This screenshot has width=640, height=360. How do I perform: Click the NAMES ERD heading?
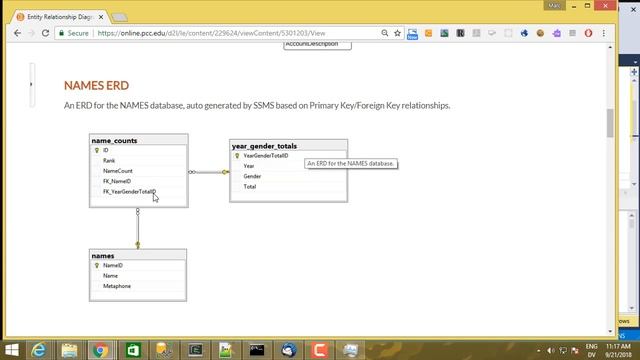[x=96, y=85]
